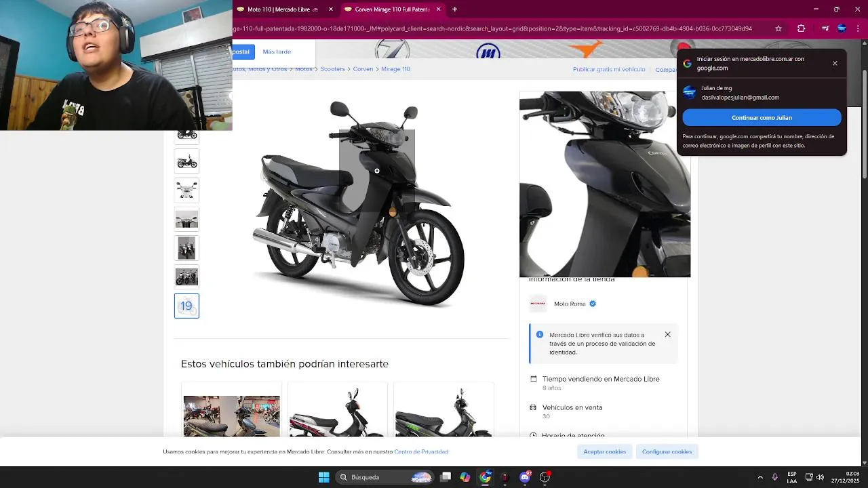This screenshot has width=868, height=488.
Task: Click Publicar gratis mi vehículo link
Action: [609, 69]
